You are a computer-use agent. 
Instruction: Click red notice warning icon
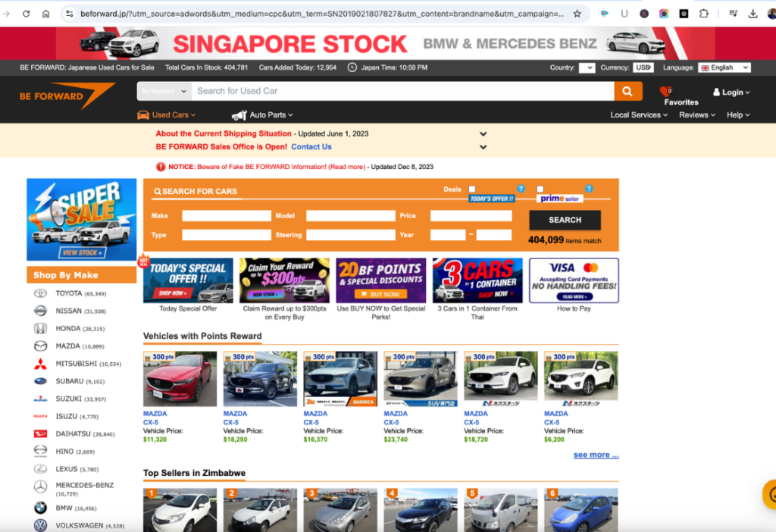[x=161, y=167]
